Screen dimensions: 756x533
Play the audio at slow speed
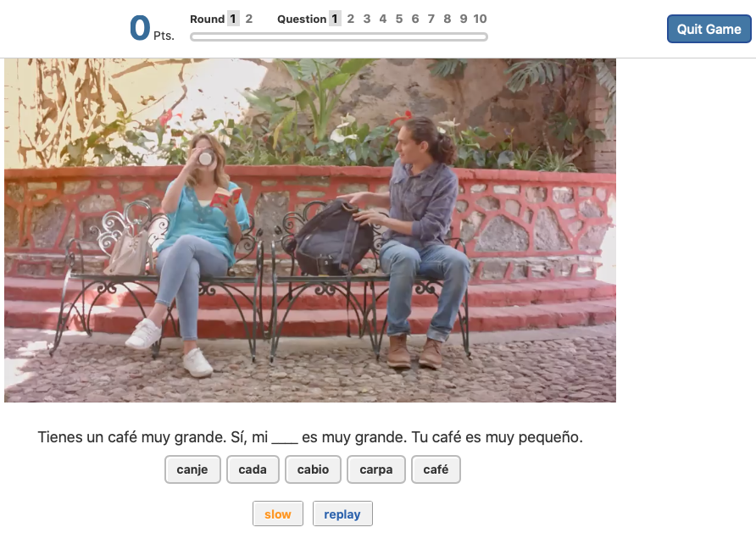pyautogui.click(x=277, y=514)
